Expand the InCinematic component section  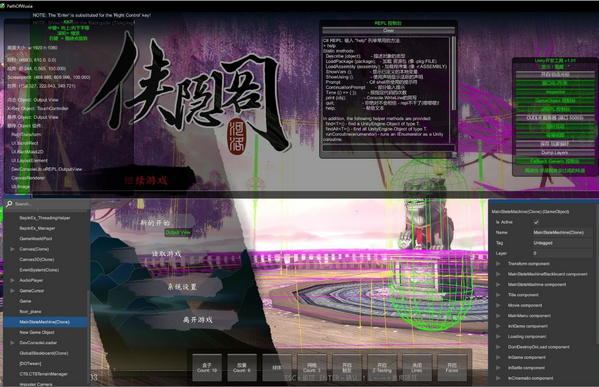point(498,378)
